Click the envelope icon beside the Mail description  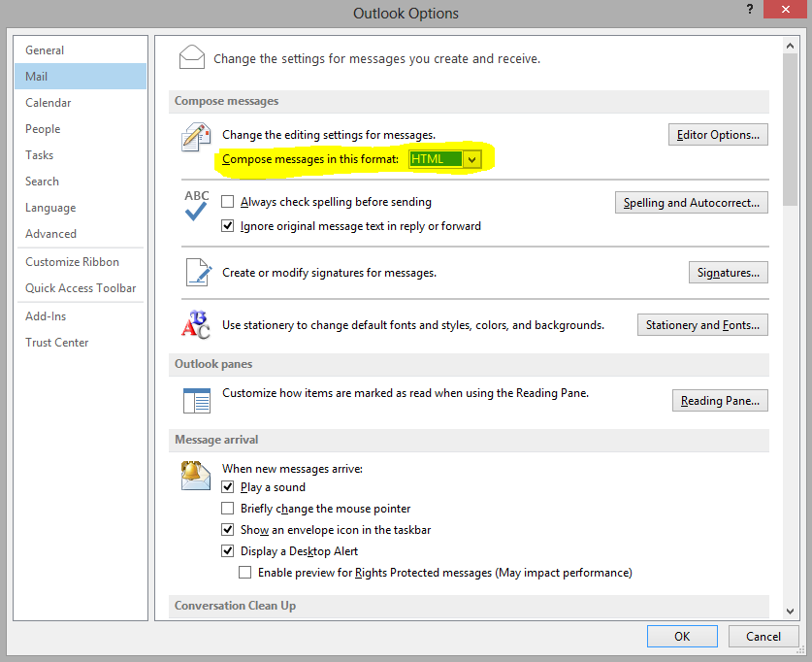point(192,57)
